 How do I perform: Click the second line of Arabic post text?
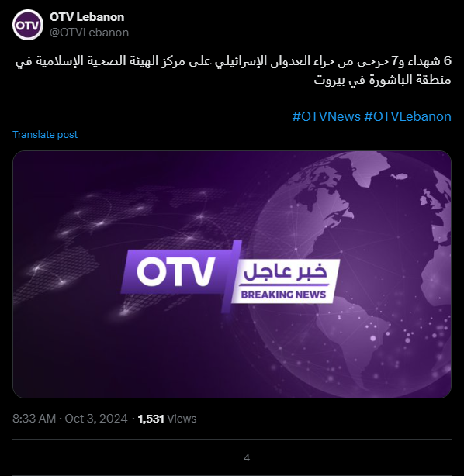[383, 80]
